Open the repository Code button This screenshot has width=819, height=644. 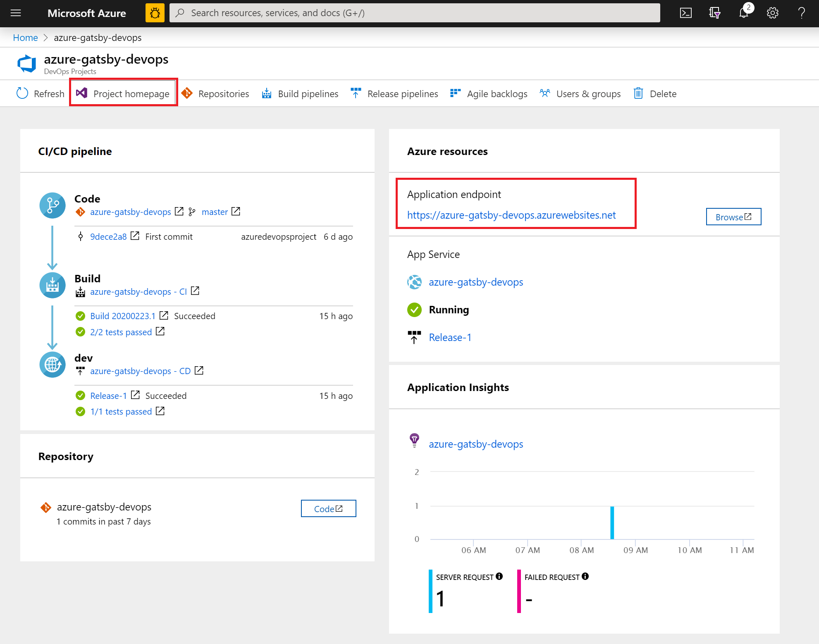click(329, 508)
